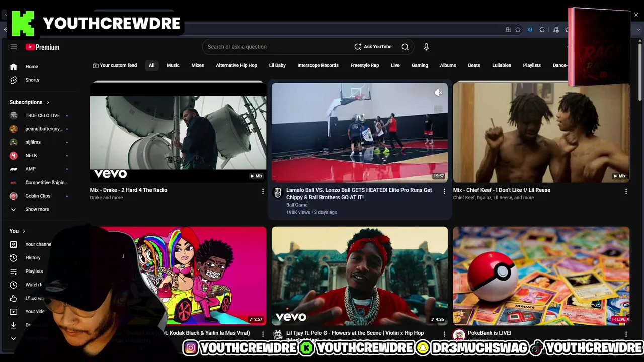Screen dimensions: 644x362
Task: Select the Music filter chip
Action: (173, 65)
